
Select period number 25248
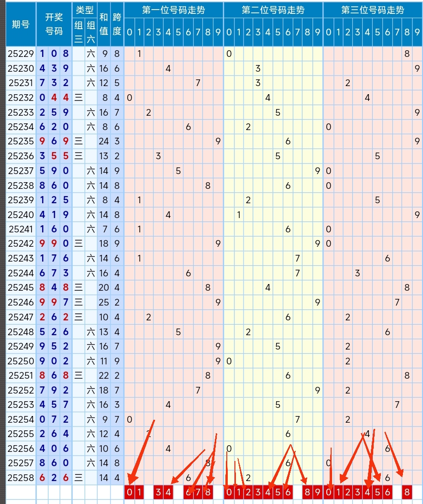[x=21, y=332]
